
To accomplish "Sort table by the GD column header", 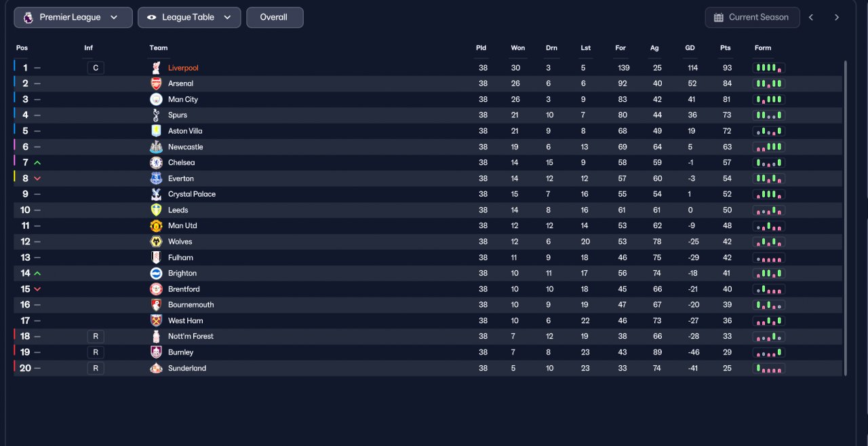I will (690, 48).
